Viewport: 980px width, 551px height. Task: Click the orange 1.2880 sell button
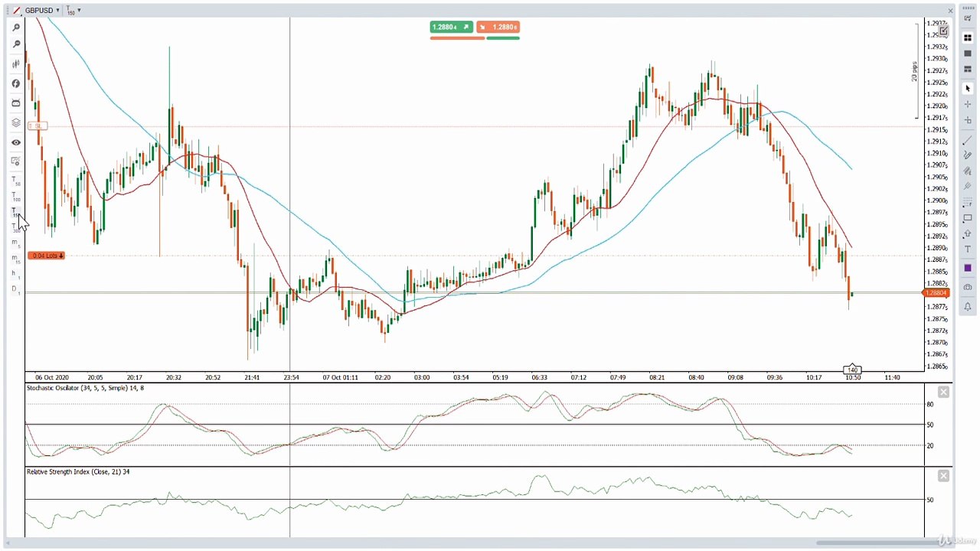tap(498, 27)
